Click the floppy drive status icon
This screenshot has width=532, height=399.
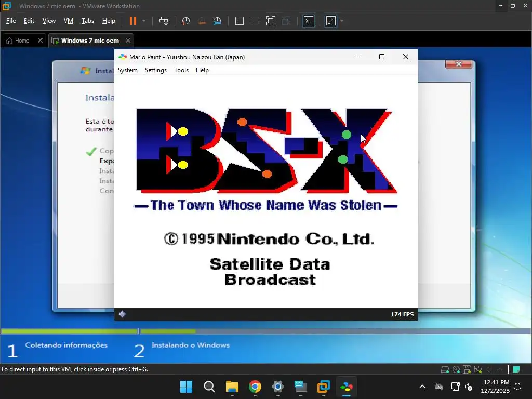[x=467, y=369]
